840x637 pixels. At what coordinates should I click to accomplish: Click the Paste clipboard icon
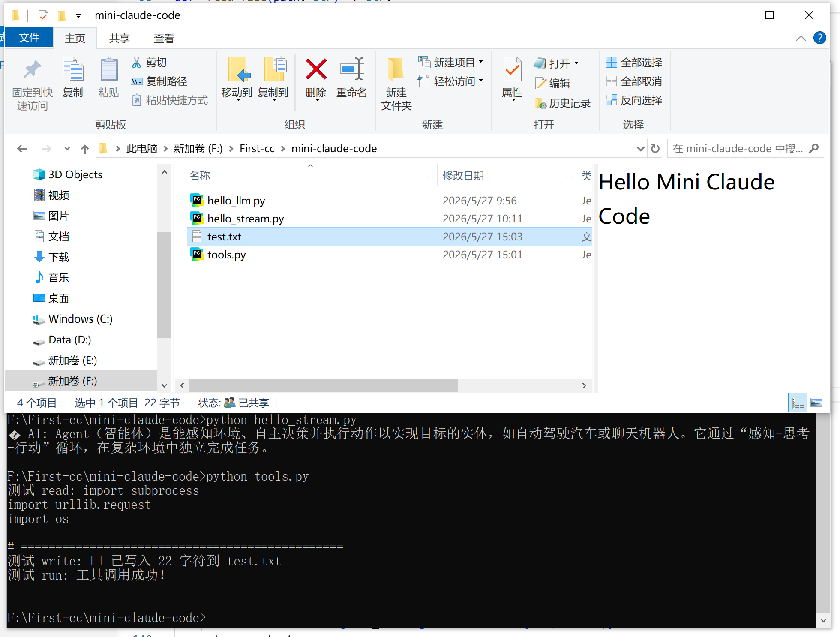109,69
